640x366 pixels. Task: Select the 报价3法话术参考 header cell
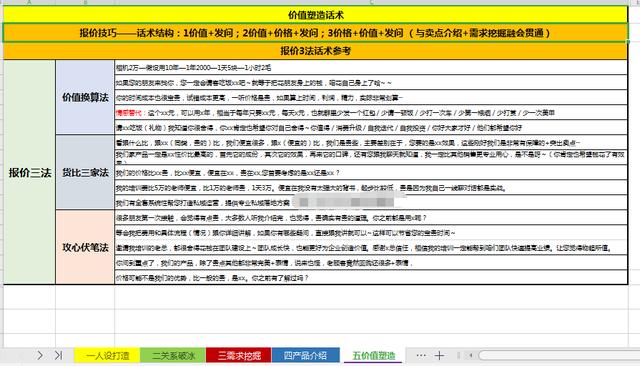(x=315, y=51)
